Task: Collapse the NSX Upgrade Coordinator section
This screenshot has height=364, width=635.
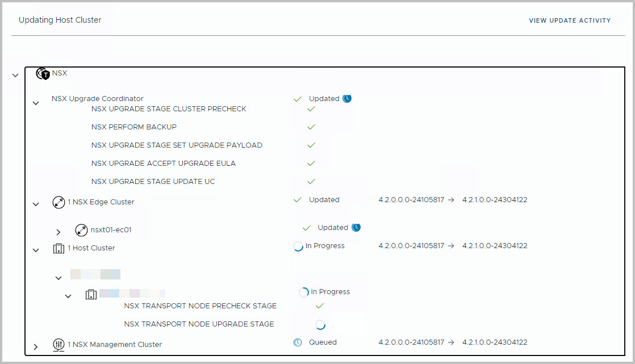Action: coord(36,102)
